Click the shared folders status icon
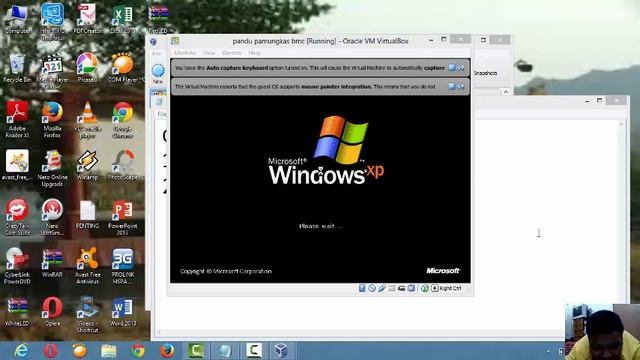 391,288
